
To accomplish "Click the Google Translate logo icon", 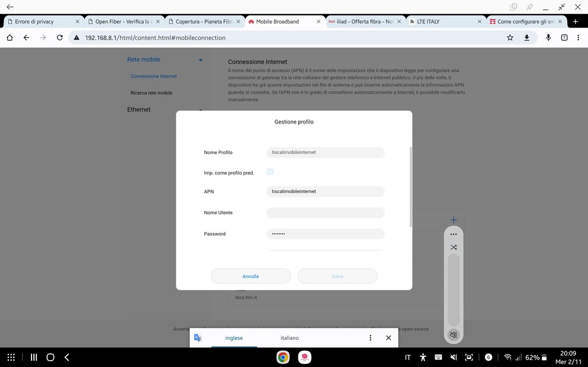I will 198,338.
